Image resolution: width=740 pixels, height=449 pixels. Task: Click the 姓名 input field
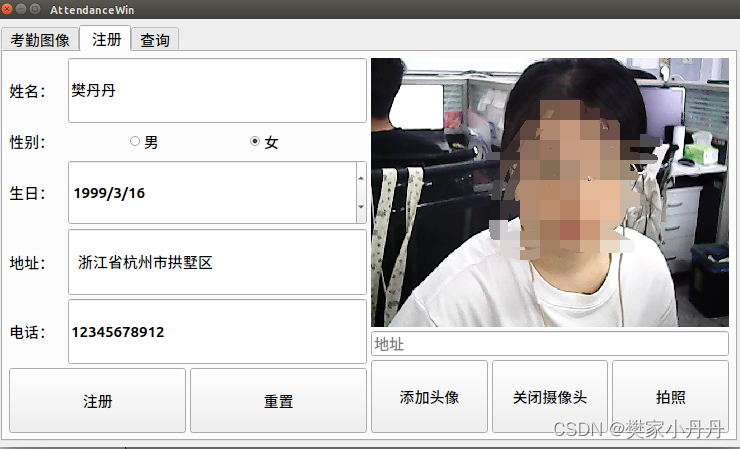(217, 90)
